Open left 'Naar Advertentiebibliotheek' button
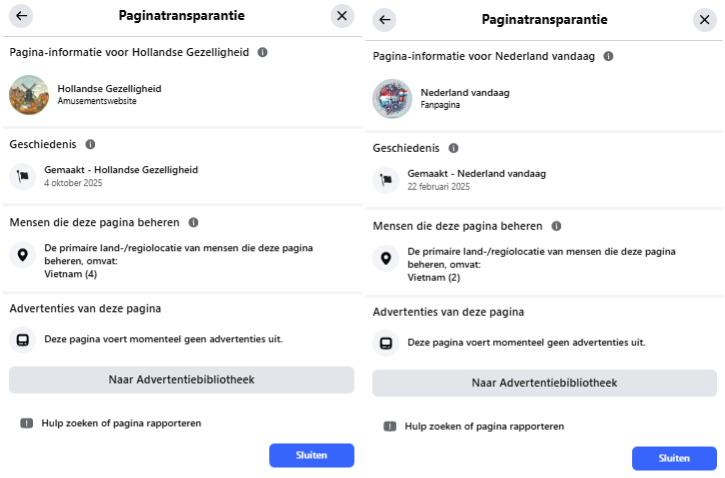This screenshot has height=478, width=725. pos(181,380)
